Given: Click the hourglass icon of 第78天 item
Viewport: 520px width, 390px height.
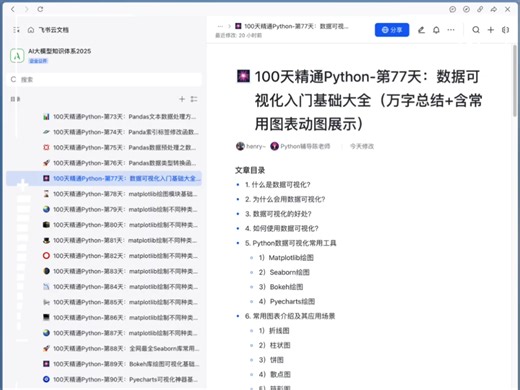Looking at the screenshot, I should coord(46,194).
